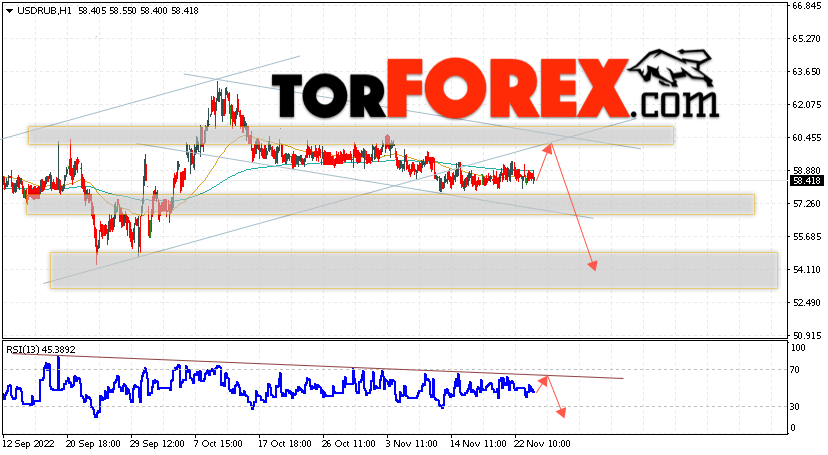Image resolution: width=828 pixels, height=455 pixels.
Task: Click the RSI scale value 70
Action: pos(795,369)
